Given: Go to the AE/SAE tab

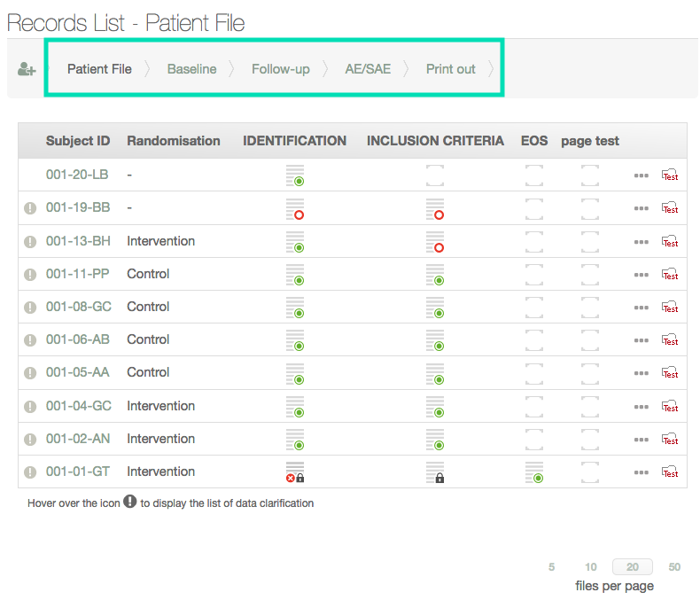Looking at the screenshot, I should (368, 69).
